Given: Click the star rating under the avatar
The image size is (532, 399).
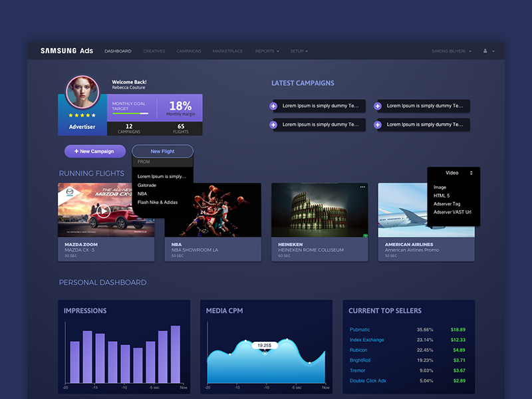Looking at the screenshot, I should point(82,115).
